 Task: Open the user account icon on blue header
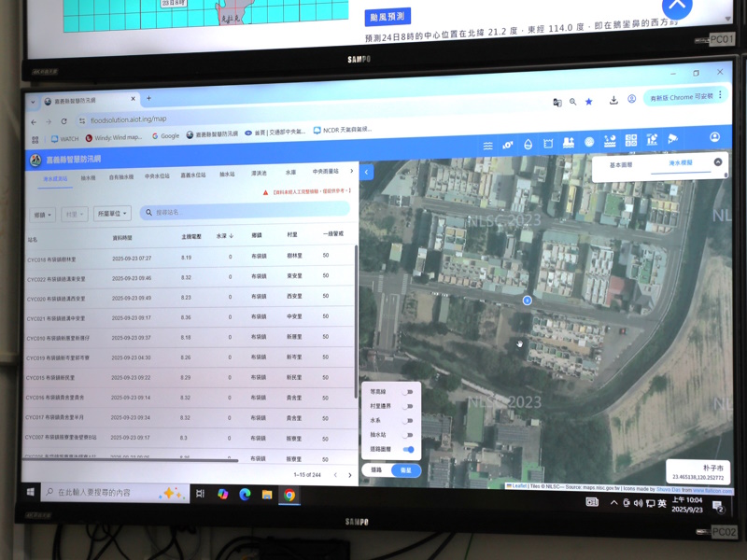pyautogui.click(x=714, y=137)
